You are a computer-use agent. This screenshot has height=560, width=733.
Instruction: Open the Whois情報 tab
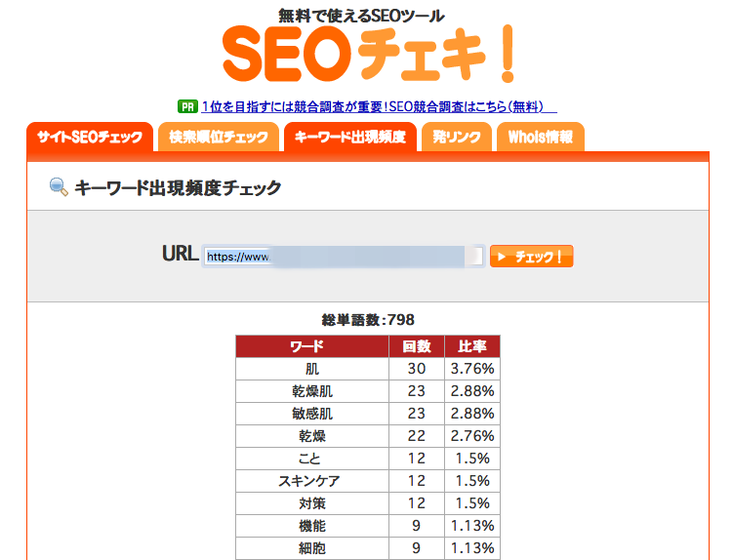click(x=541, y=137)
